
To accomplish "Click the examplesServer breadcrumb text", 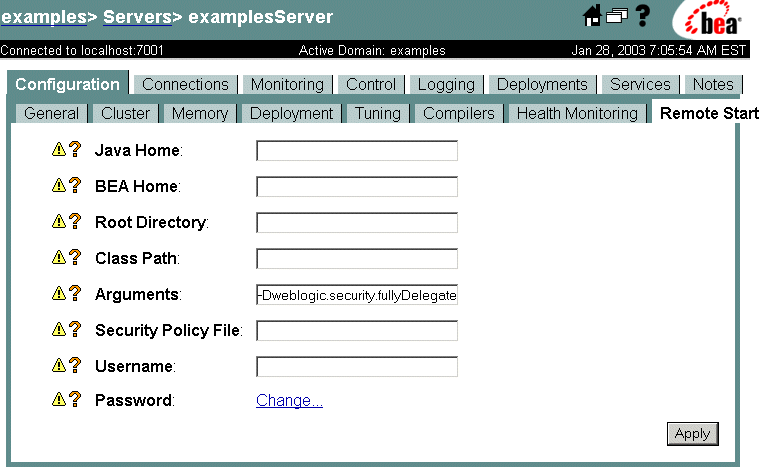I will [x=261, y=17].
